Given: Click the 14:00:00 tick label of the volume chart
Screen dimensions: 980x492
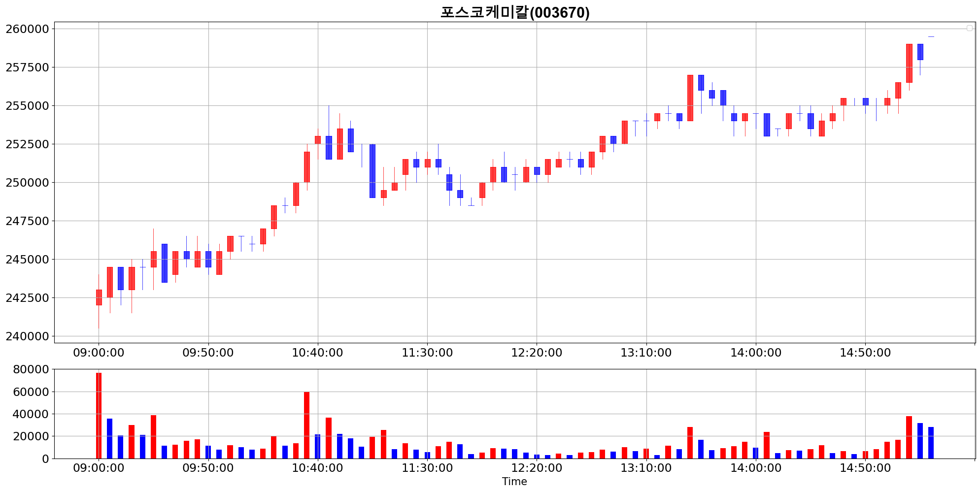Looking at the screenshot, I should 756,468.
